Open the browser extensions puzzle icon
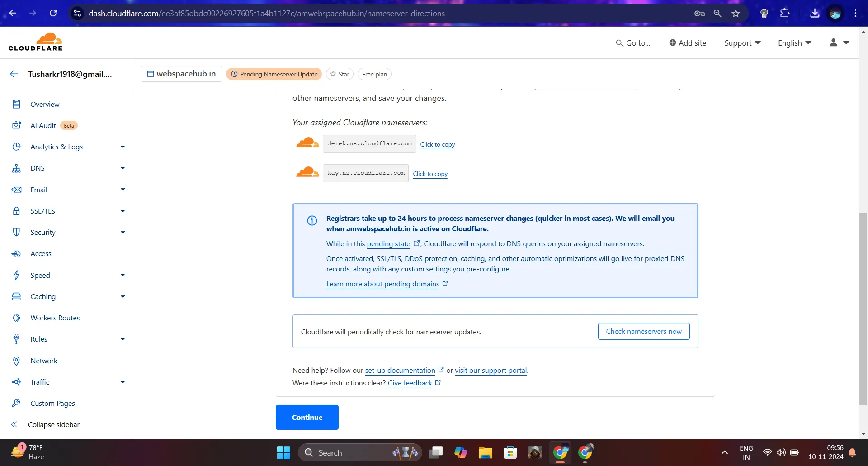 click(785, 13)
